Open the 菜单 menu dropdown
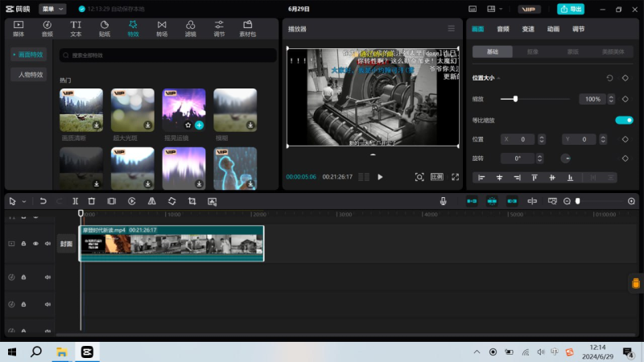Viewport: 644px width, 362px height. click(52, 9)
